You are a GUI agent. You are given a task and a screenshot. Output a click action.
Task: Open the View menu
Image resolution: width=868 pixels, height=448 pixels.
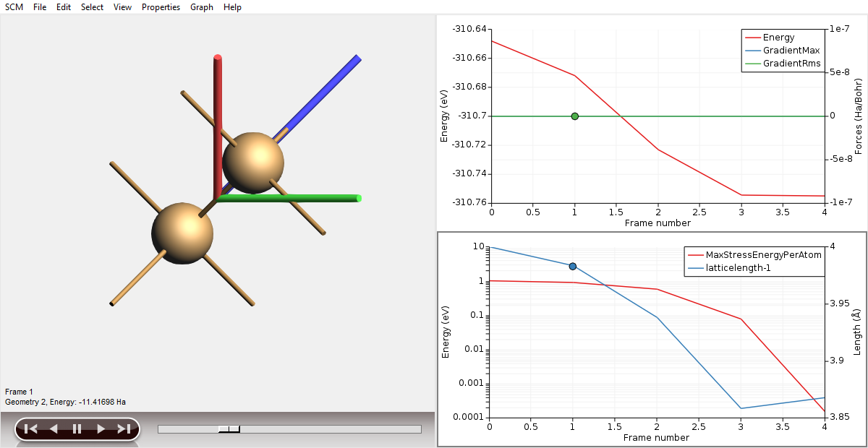click(x=122, y=7)
